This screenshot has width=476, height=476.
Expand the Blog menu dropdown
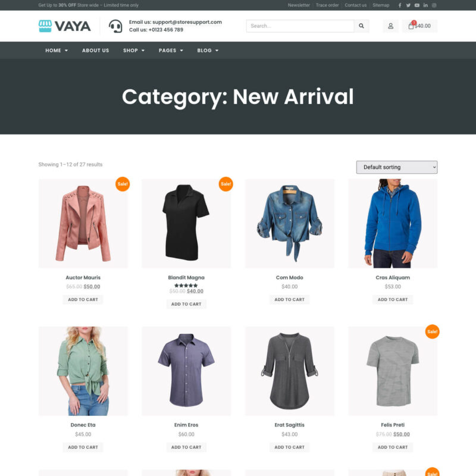tap(208, 51)
